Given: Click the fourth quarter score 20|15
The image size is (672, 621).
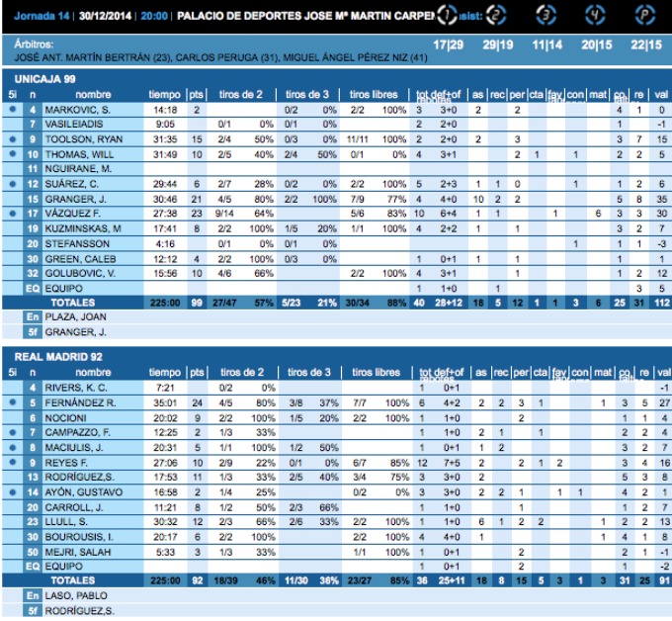Looking at the screenshot, I should point(597,44).
